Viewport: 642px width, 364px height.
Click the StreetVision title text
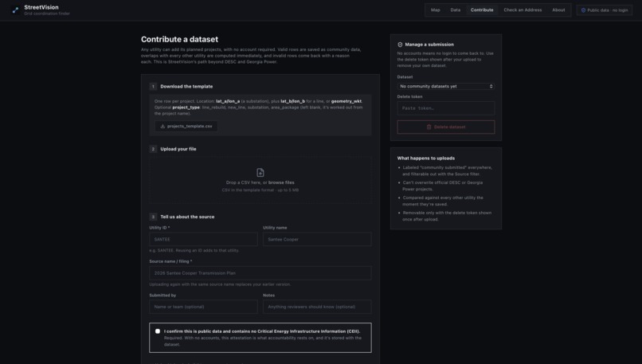pos(41,7)
